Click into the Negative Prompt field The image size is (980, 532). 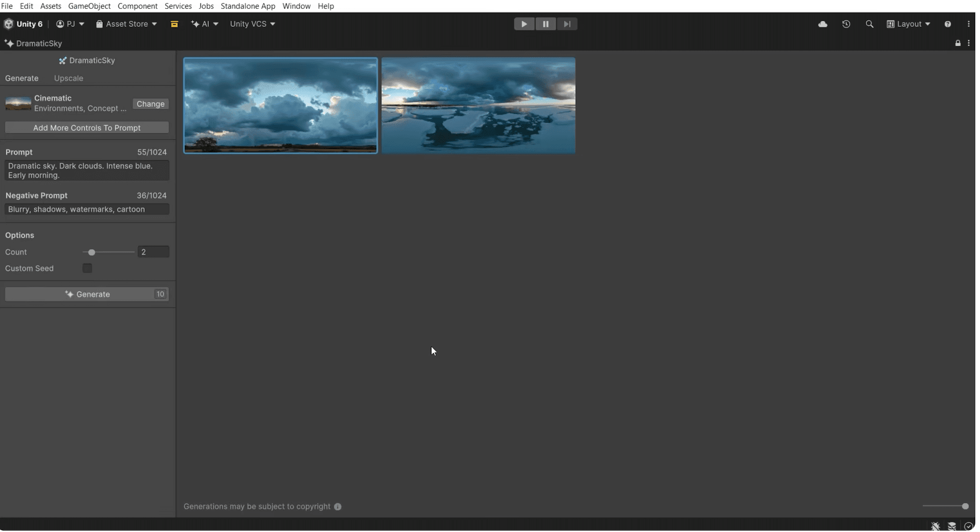tap(87, 209)
